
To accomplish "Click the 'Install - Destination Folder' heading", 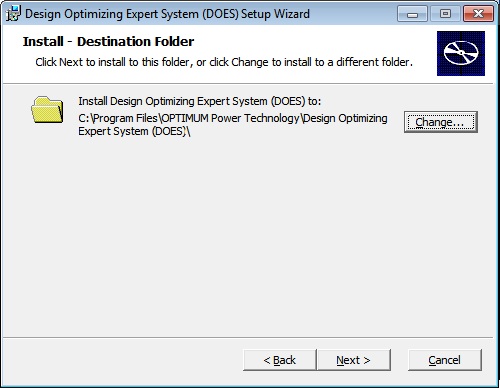I will [108, 42].
